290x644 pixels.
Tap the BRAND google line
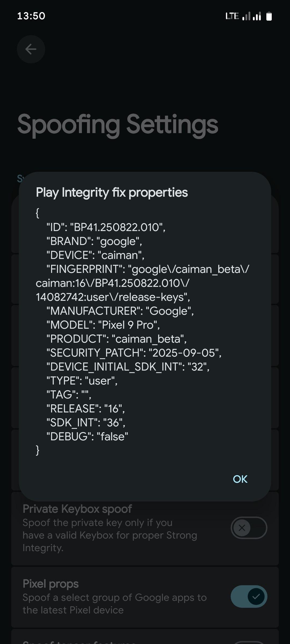coord(94,241)
